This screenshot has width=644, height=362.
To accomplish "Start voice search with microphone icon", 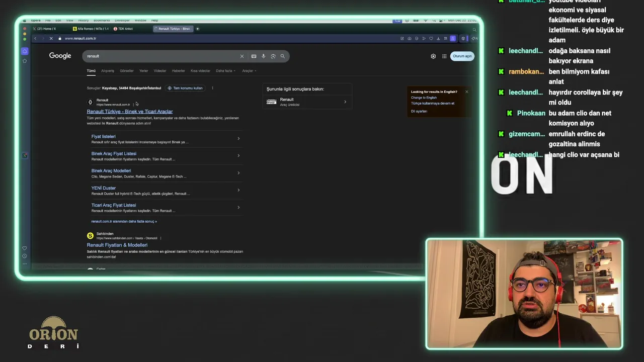I will tap(263, 56).
